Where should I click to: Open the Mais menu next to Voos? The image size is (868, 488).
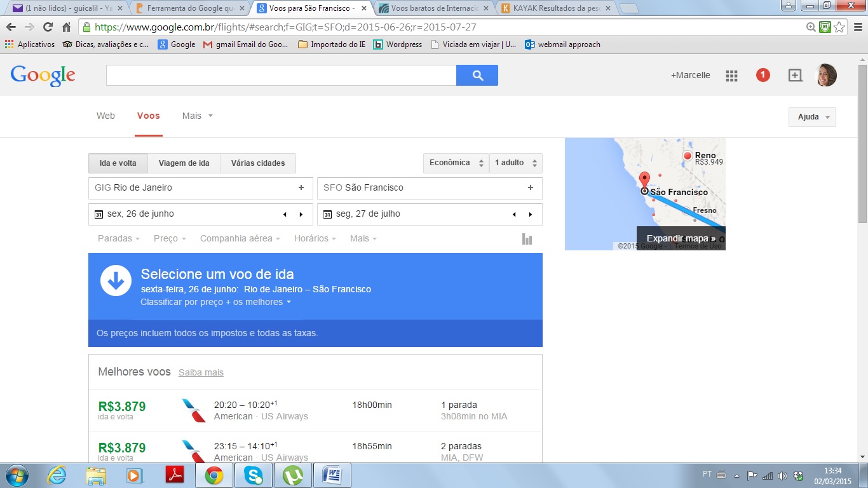[197, 116]
